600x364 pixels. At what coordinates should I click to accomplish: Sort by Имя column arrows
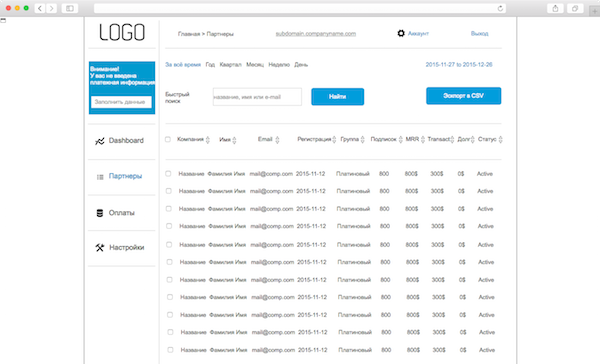click(x=234, y=140)
